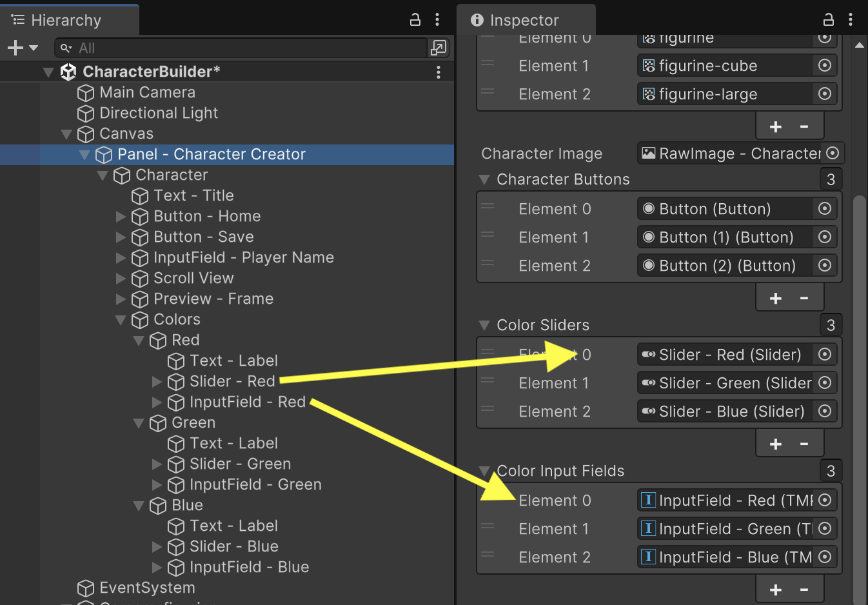
Task: Remove an element from Color Sliders list
Action: pos(804,444)
